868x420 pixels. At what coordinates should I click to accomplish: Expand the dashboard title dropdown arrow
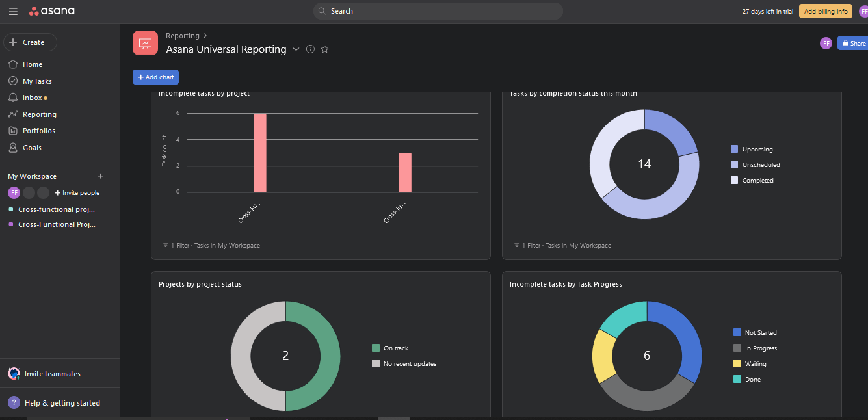tap(296, 49)
